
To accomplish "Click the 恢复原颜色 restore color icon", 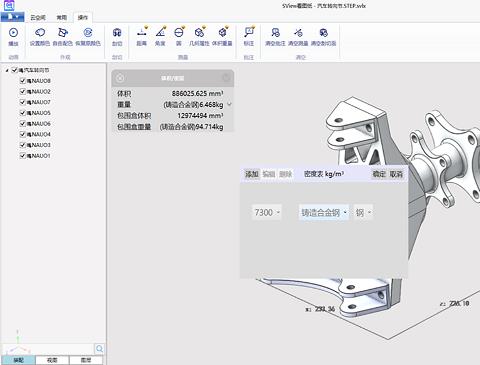I will click(88, 33).
